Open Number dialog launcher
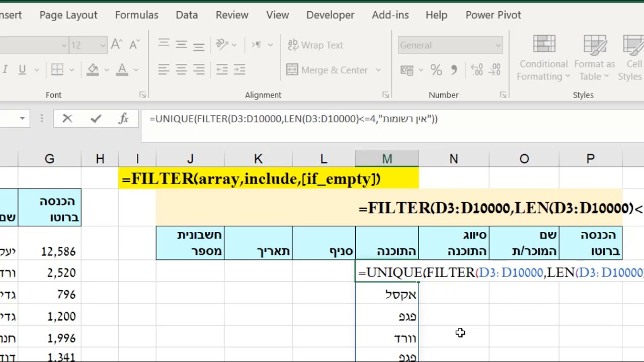Viewport: 644px width, 362px height. tap(503, 95)
